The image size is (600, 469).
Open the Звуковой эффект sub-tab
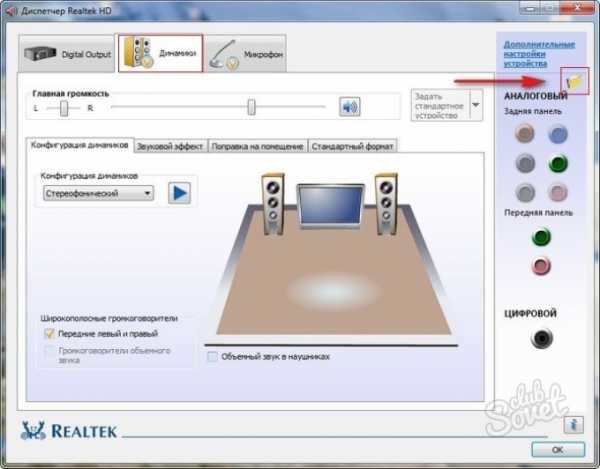point(170,146)
